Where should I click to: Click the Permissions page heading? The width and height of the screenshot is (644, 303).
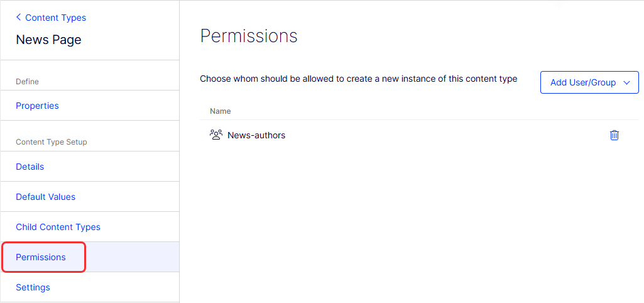click(249, 36)
